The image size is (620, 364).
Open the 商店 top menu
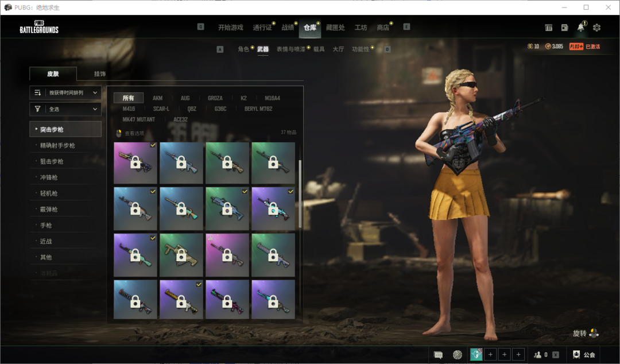pyautogui.click(x=383, y=28)
